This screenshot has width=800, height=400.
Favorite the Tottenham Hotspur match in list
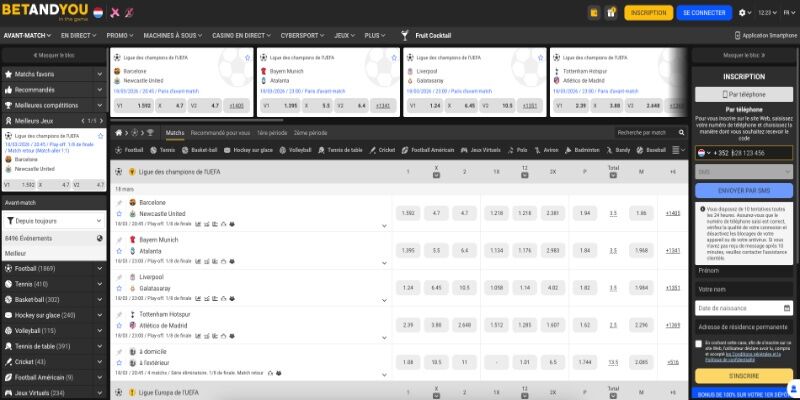tap(119, 326)
